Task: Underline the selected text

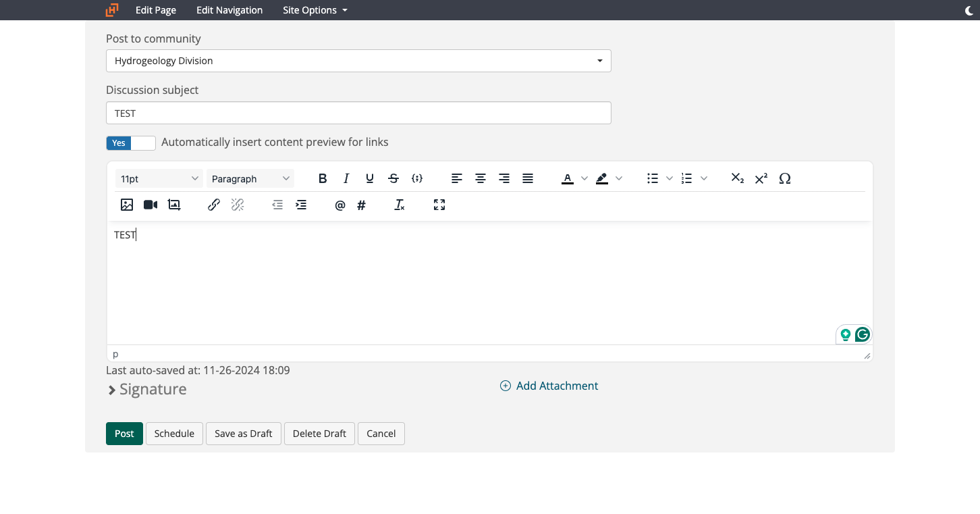Action: (x=370, y=178)
